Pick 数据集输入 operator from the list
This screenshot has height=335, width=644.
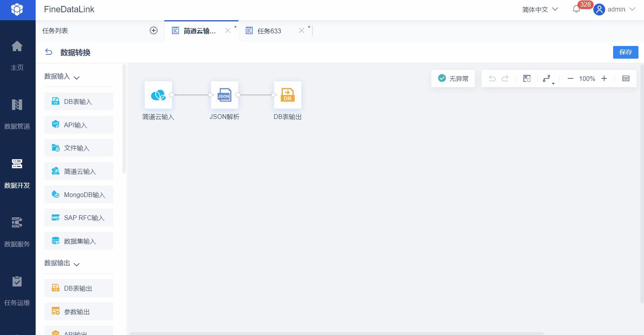pos(79,241)
